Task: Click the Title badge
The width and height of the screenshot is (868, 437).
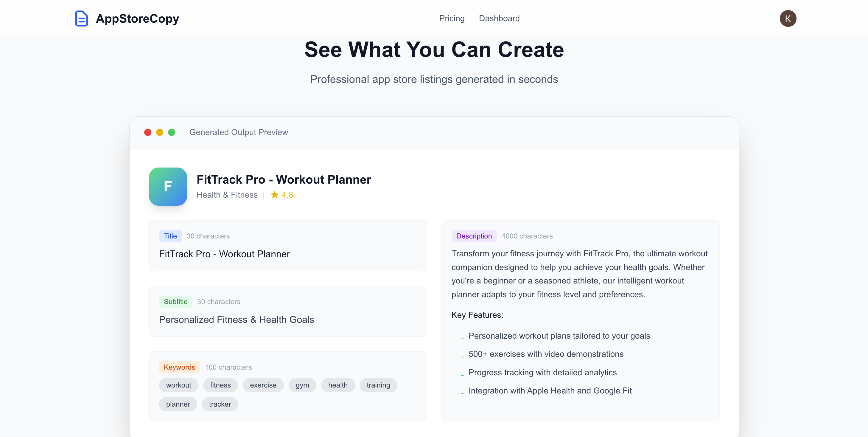Action: pyautogui.click(x=170, y=236)
